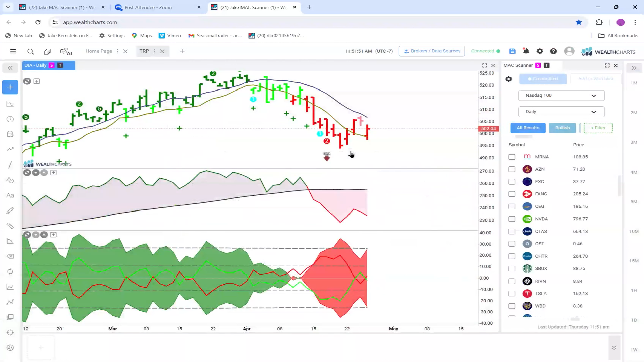Viewport: 644px width, 362px height.
Task: Select the ruler measurement tool
Action: point(10,226)
